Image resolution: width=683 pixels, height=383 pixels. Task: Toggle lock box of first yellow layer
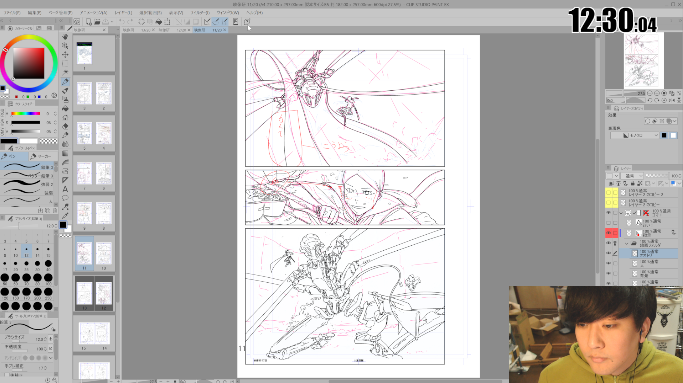pos(615,193)
